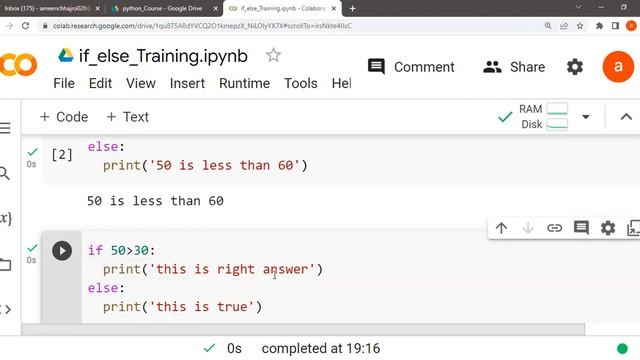Click the browser address bar URL

tap(202, 26)
